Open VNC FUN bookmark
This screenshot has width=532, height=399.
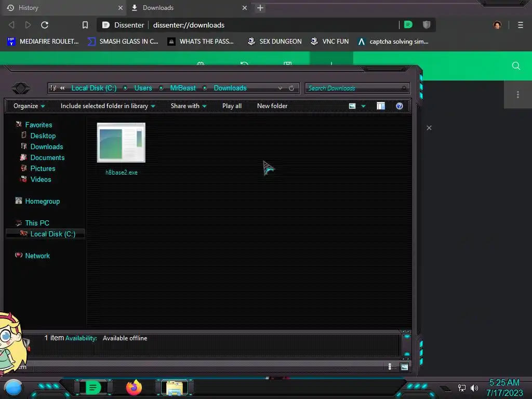[x=330, y=42]
